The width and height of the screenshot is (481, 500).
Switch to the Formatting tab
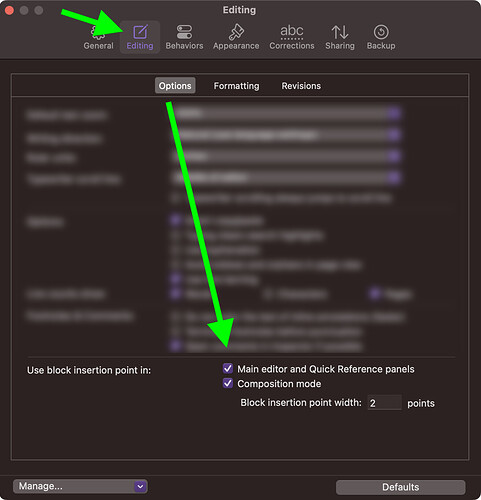point(236,86)
